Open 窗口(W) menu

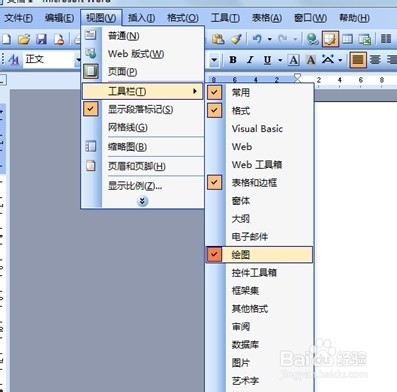[310, 17]
